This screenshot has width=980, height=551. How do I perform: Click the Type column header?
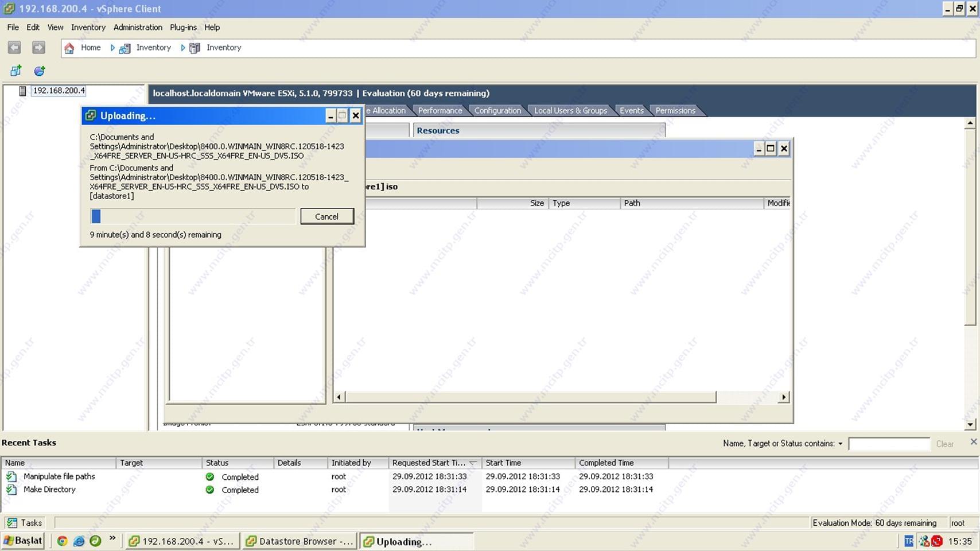[x=584, y=203]
